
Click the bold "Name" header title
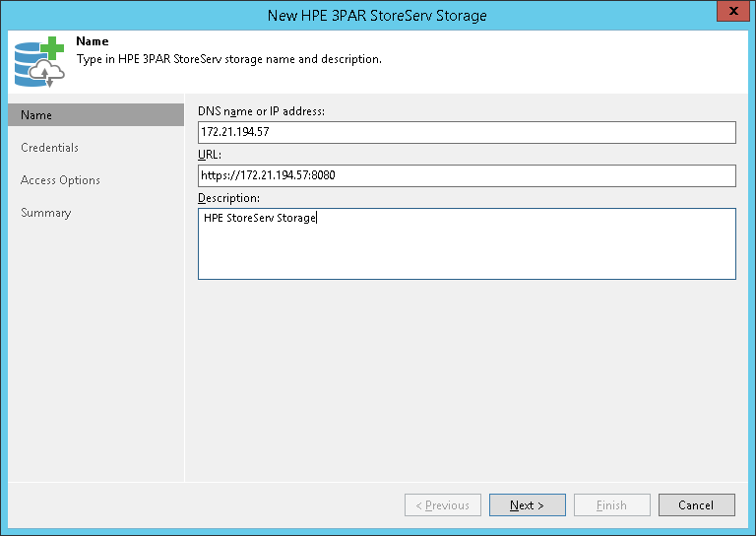coord(93,42)
